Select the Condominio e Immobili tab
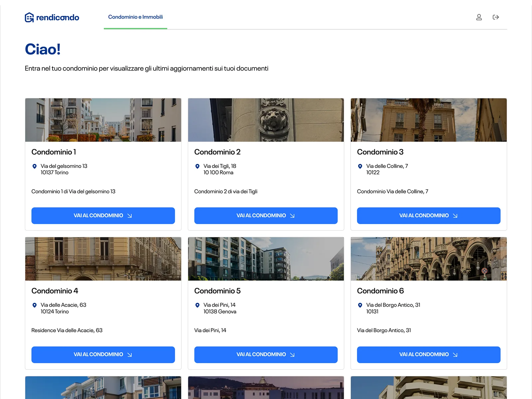This screenshot has width=532, height=399. [135, 17]
